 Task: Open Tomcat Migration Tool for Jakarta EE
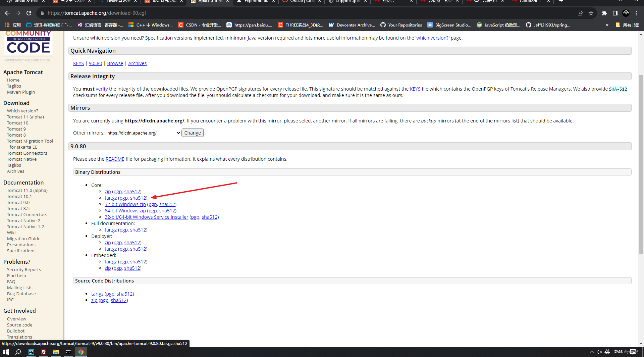coord(30,144)
